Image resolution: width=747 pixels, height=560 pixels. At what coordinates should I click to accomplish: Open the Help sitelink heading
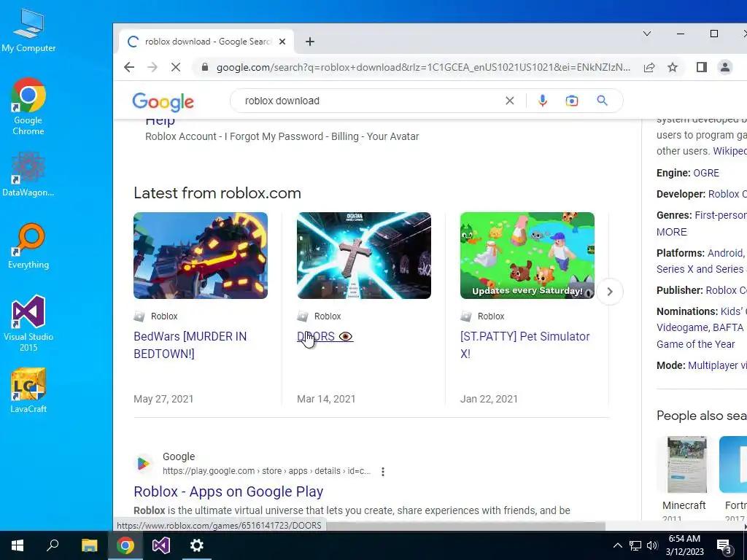[160, 120]
